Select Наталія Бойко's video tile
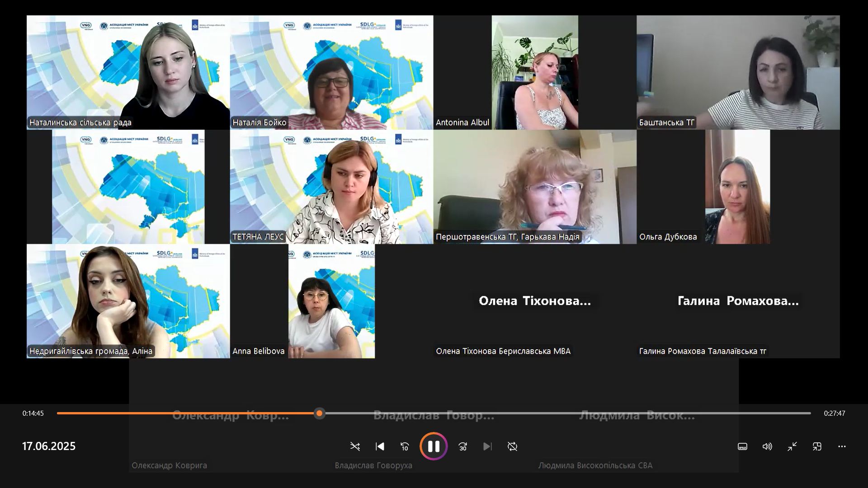Image resolution: width=868 pixels, height=488 pixels. click(331, 72)
